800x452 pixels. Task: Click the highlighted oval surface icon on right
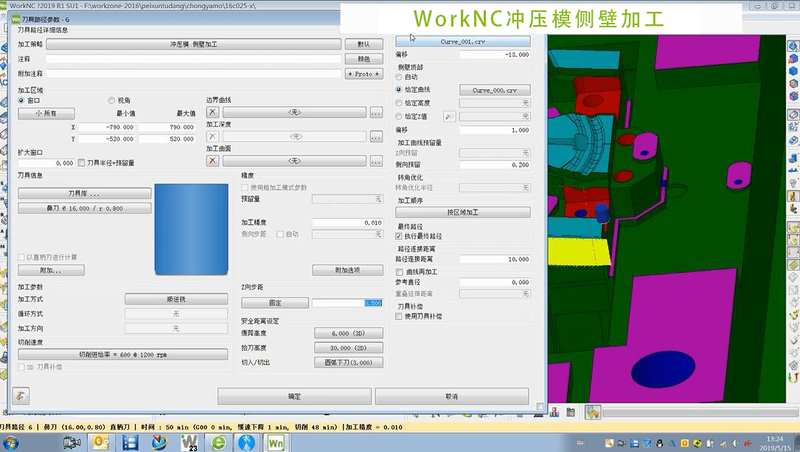793,114
